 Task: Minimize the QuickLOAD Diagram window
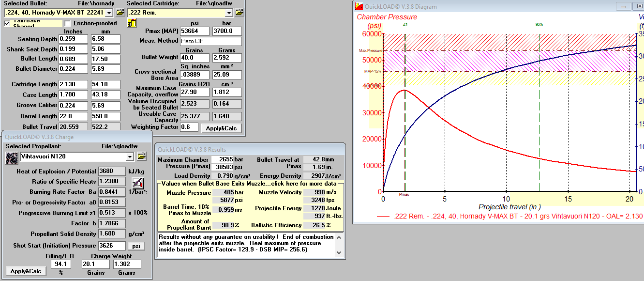(x=624, y=6)
